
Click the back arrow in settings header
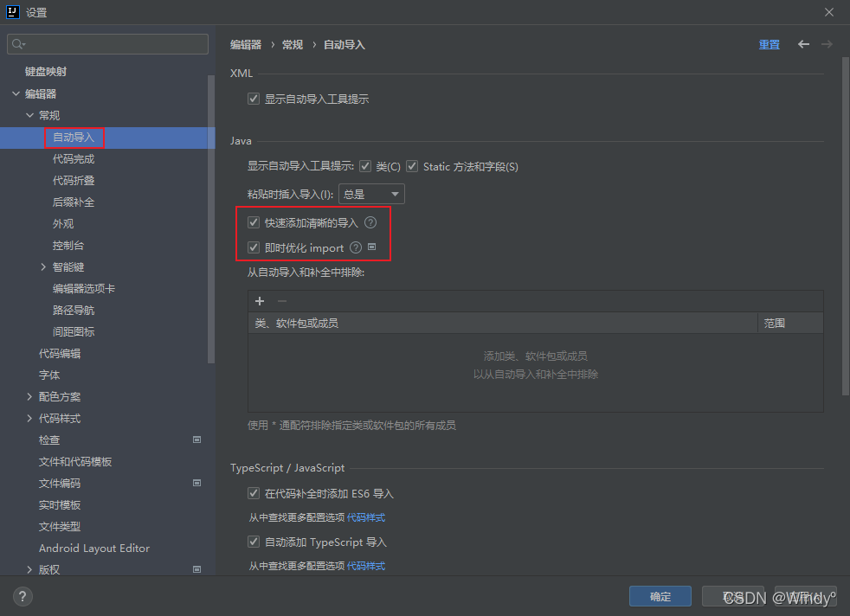point(803,44)
